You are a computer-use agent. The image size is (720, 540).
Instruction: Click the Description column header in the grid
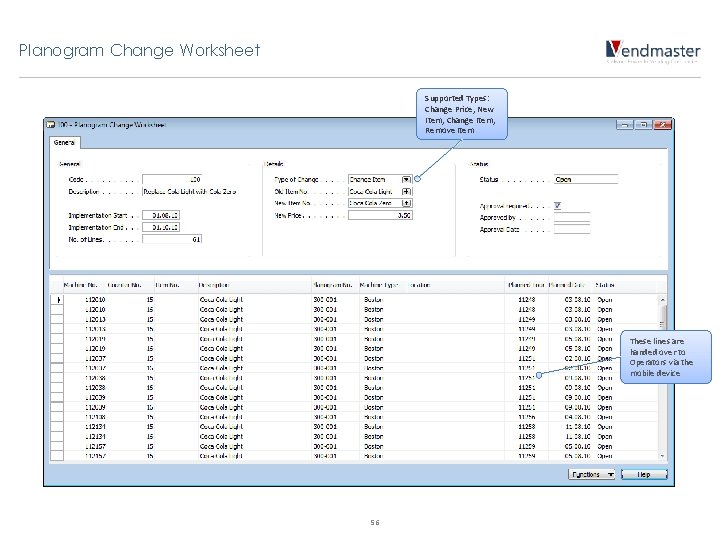pyautogui.click(x=254, y=285)
